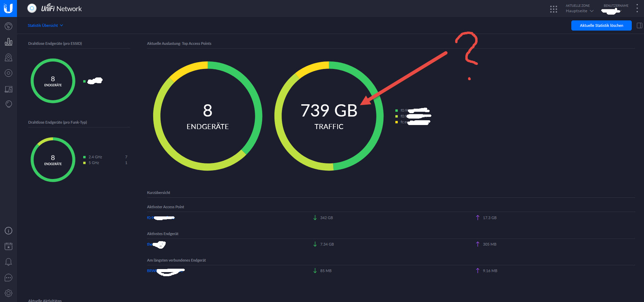Click the ESSID legend entry beside the 8 Endgeräte ring
The image size is (644, 302).
coord(93,81)
